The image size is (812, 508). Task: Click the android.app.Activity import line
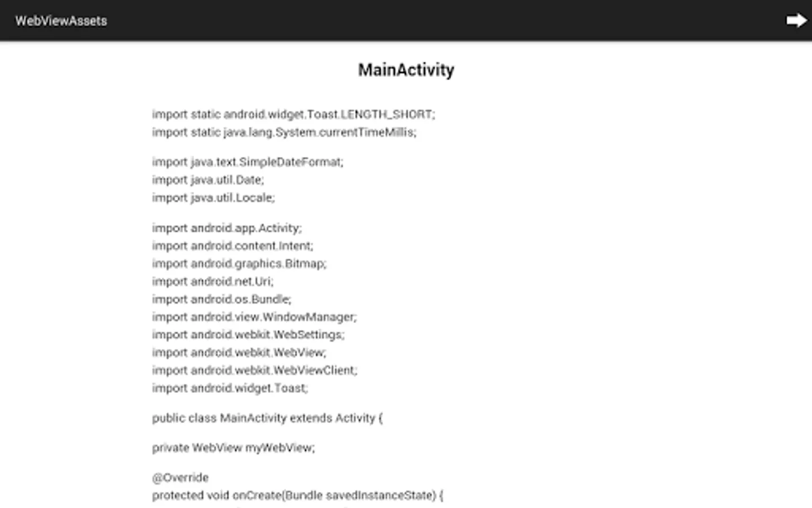[227, 228]
